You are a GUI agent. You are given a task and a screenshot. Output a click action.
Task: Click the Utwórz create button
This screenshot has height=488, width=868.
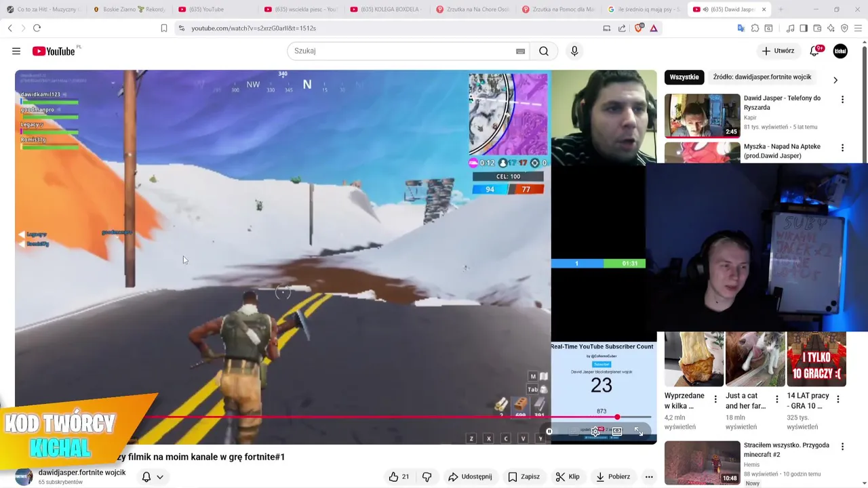(778, 51)
